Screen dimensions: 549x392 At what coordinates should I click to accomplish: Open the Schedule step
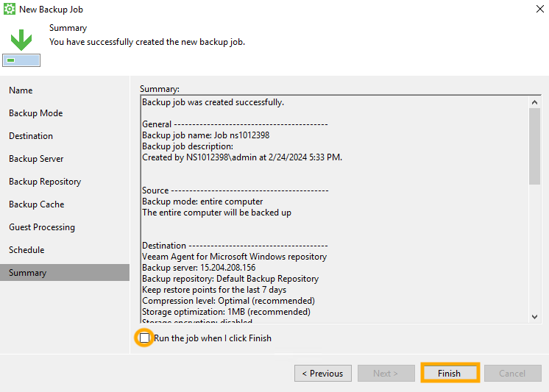click(x=26, y=250)
